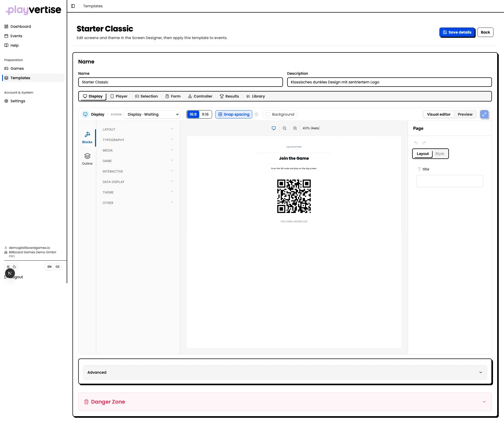Click Save details button
Image resolution: width=504 pixels, height=423 pixels.
click(457, 32)
